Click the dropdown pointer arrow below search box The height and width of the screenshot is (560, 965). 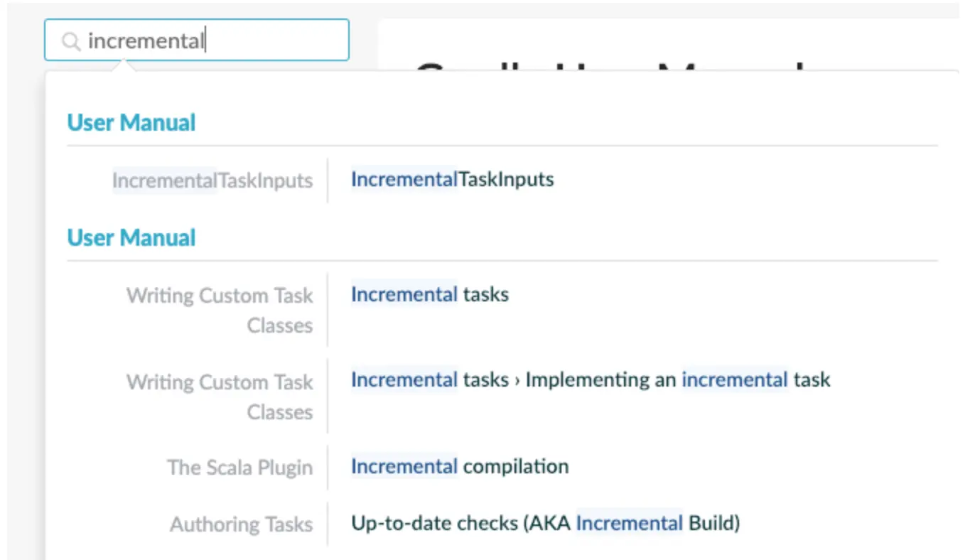(123, 65)
